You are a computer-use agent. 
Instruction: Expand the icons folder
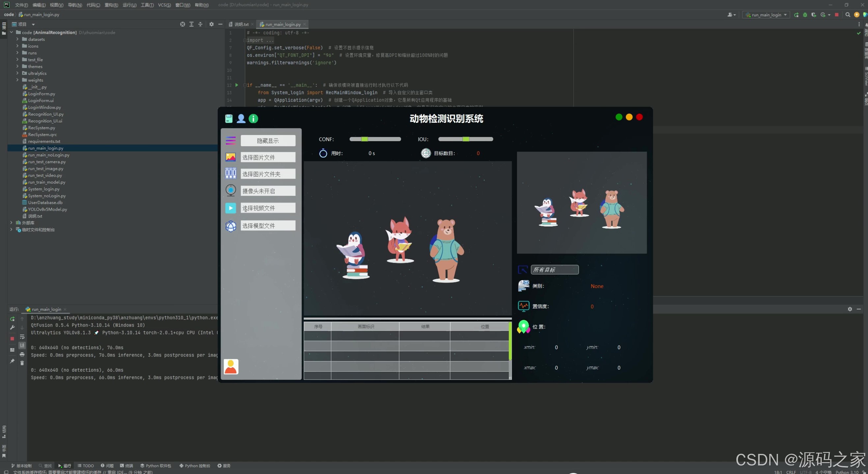pyautogui.click(x=17, y=46)
